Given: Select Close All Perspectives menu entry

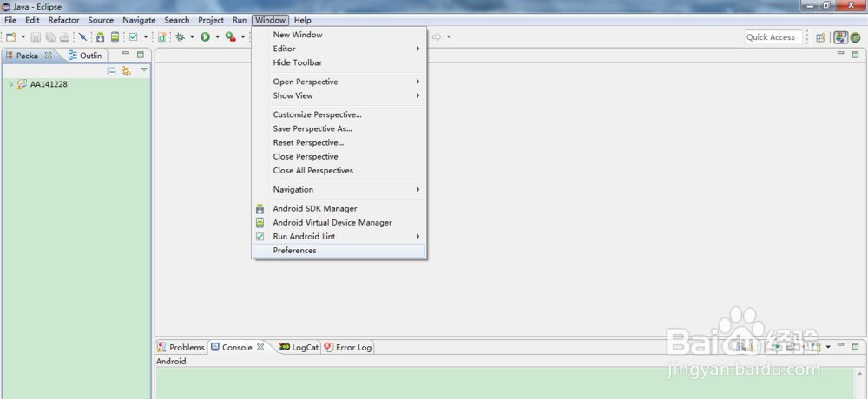Looking at the screenshot, I should point(339,171).
